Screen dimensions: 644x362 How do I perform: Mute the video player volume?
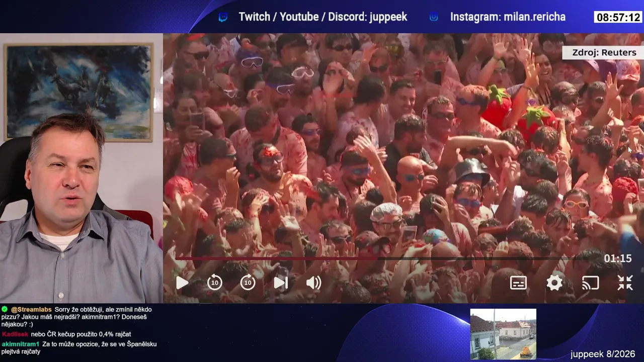click(313, 283)
